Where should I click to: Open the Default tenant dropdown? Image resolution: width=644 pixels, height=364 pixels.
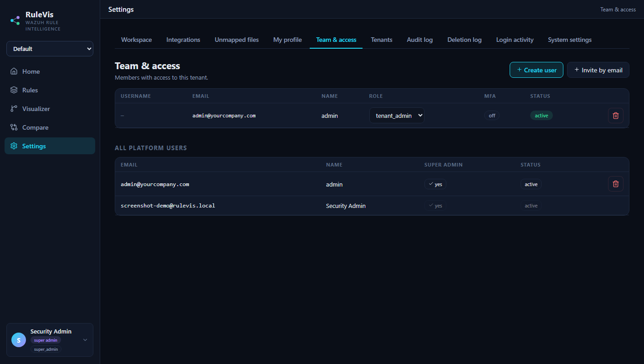(x=50, y=49)
